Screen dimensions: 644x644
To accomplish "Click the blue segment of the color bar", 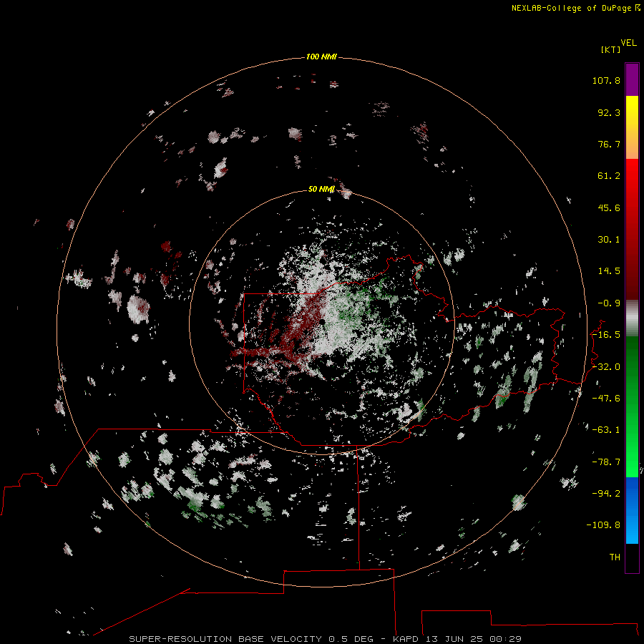I will 632,510.
